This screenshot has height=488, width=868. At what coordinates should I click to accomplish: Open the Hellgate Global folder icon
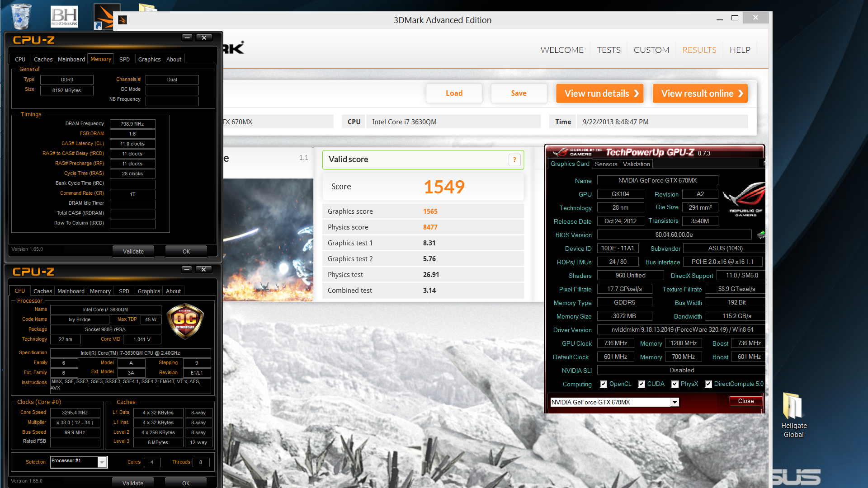point(793,414)
